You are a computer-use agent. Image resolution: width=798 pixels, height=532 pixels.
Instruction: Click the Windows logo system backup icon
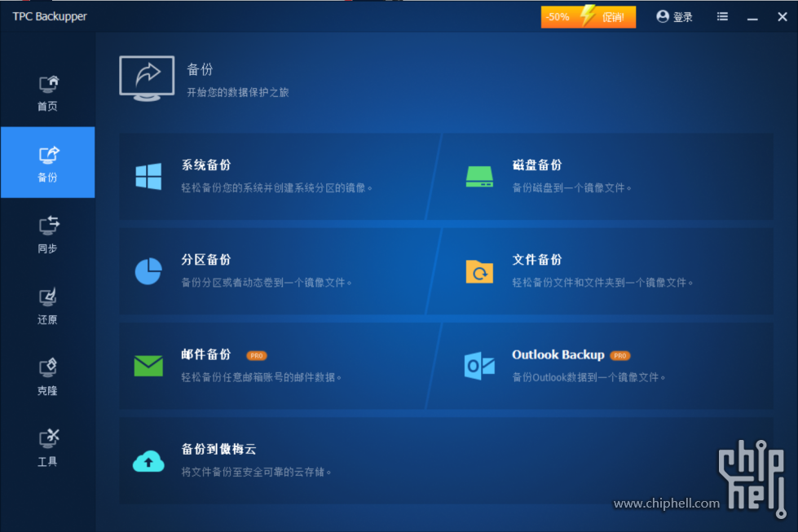(148, 177)
